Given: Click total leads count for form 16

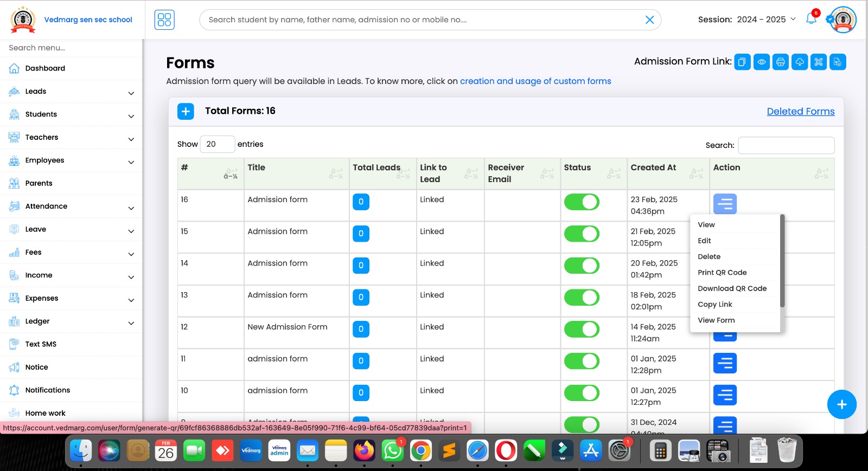Looking at the screenshot, I should pyautogui.click(x=361, y=202).
